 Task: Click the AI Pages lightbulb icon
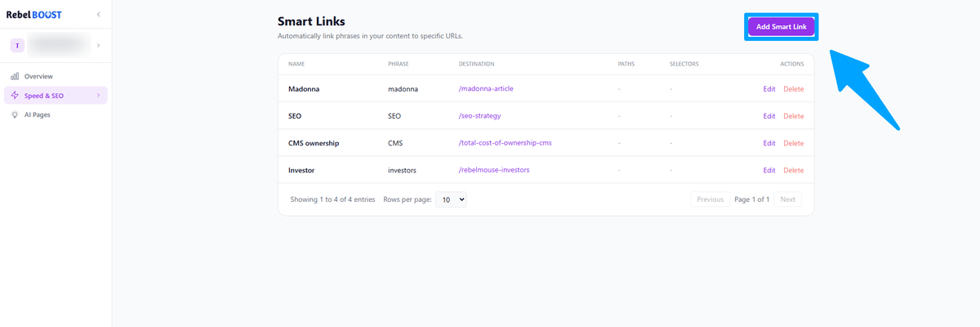[15, 114]
